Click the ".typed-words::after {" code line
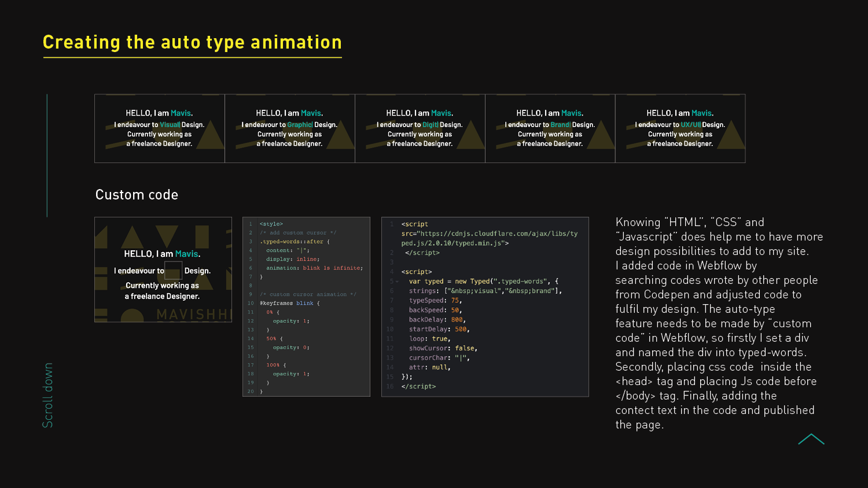The image size is (868, 488). (x=295, y=242)
